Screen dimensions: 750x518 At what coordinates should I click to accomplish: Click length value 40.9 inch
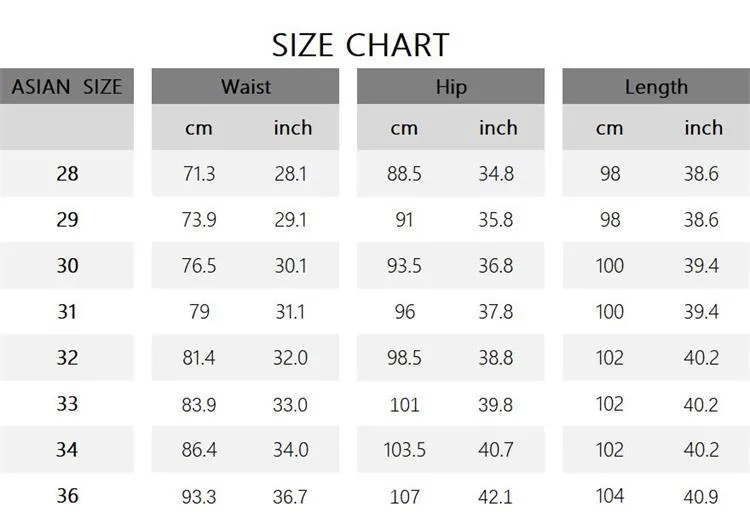701,496
